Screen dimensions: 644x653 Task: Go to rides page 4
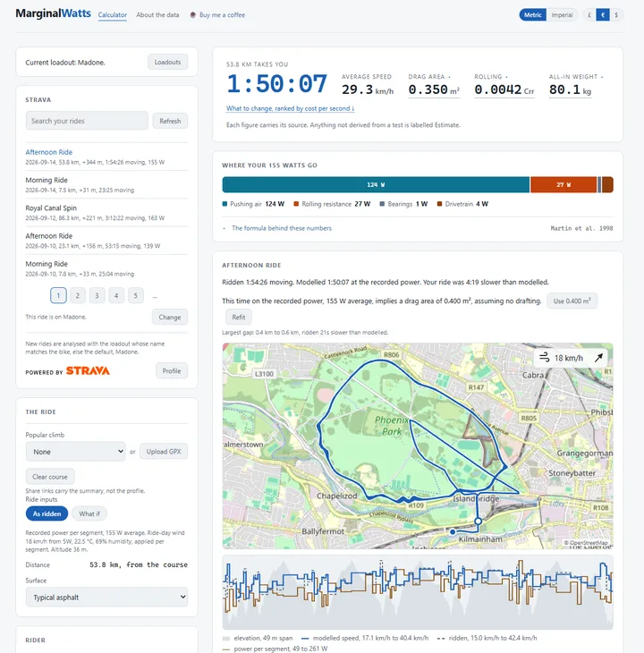tap(116, 295)
